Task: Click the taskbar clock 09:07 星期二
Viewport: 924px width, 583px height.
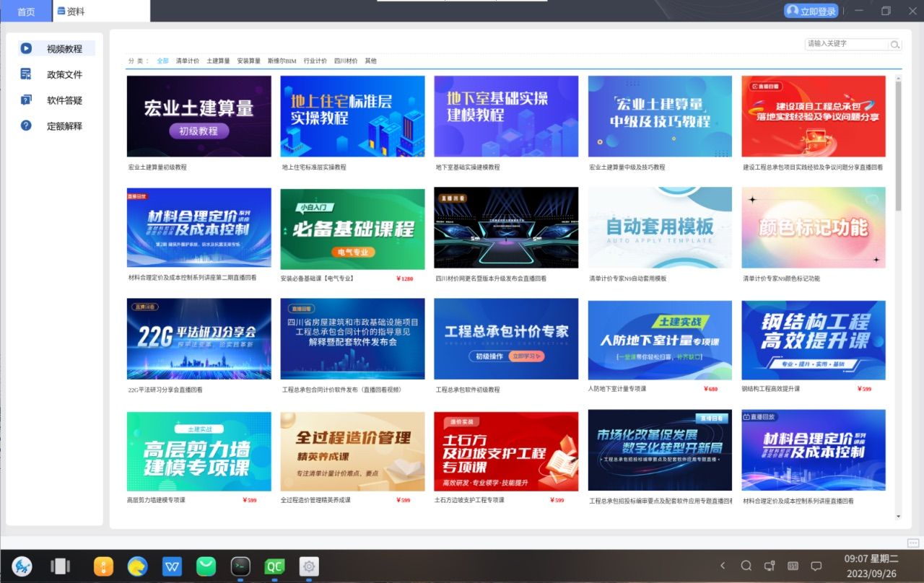Action: point(871,558)
